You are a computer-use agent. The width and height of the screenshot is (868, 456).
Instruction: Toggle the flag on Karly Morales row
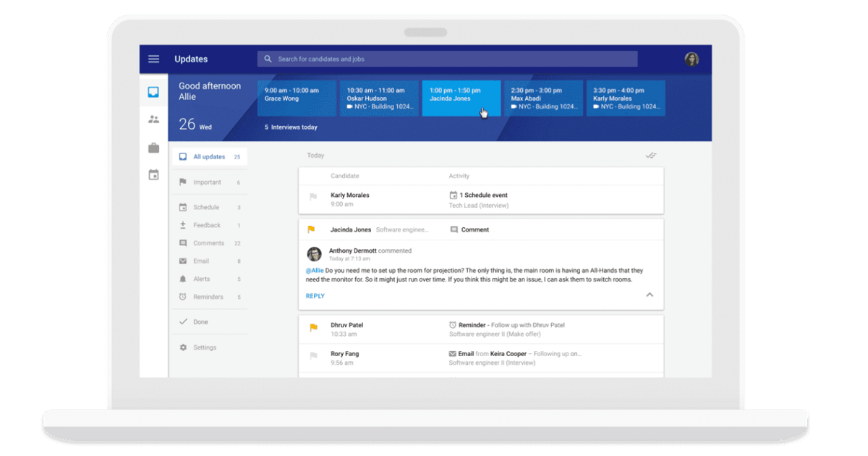[313, 197]
